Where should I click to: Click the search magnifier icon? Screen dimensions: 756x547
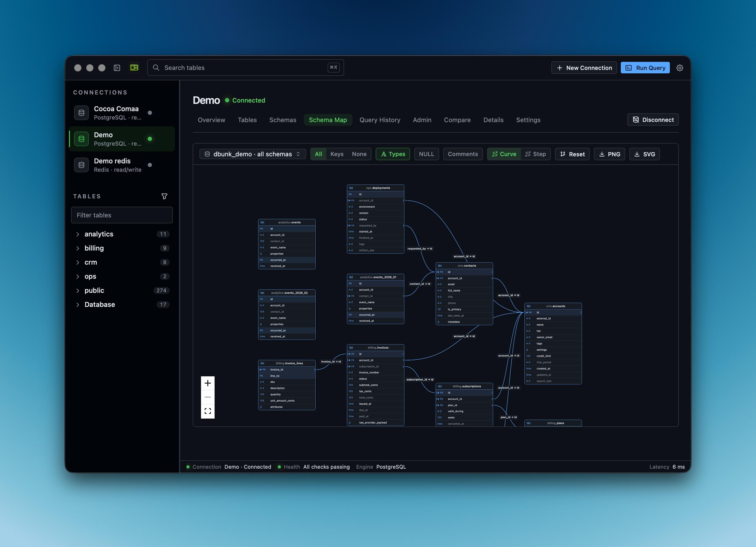point(156,68)
